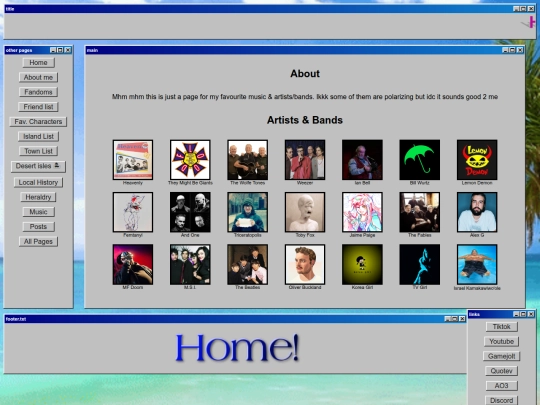Open the Gamejolt link
The width and height of the screenshot is (540, 405).
point(501,356)
